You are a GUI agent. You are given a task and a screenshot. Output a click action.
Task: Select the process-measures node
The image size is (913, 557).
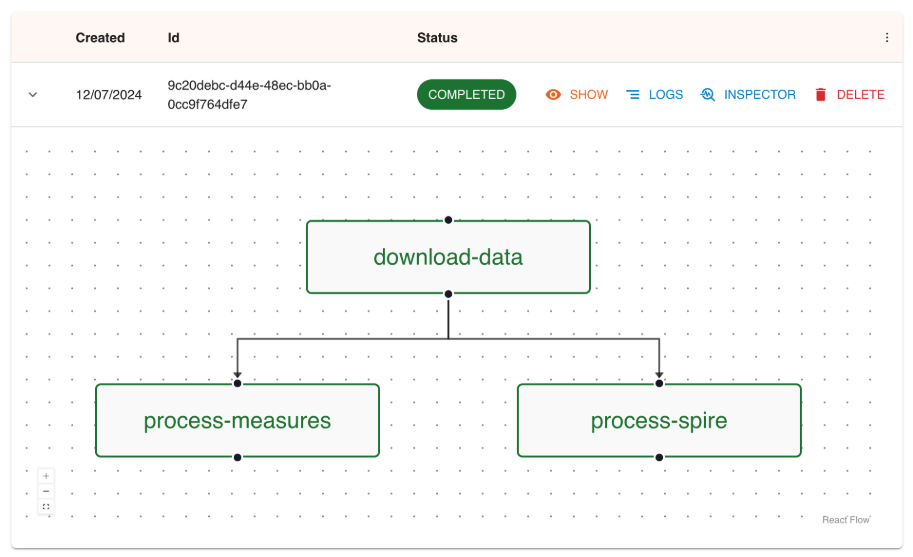(237, 421)
